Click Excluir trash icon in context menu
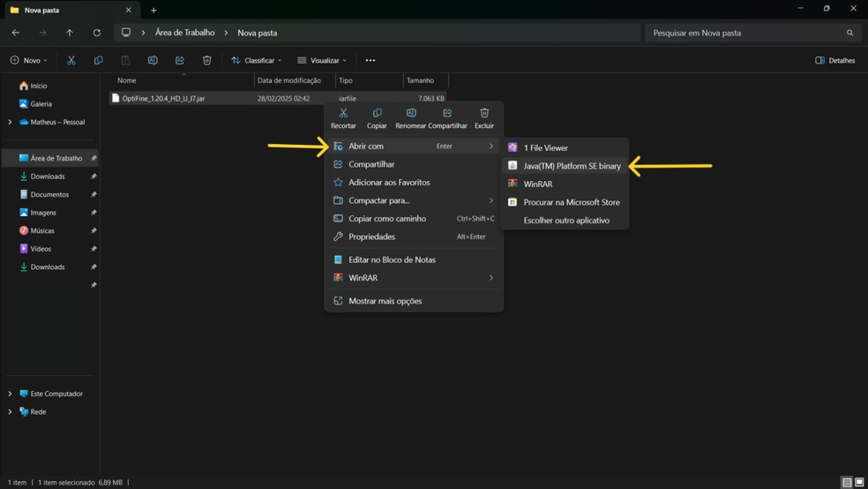This screenshot has width=868, height=489. click(x=484, y=114)
